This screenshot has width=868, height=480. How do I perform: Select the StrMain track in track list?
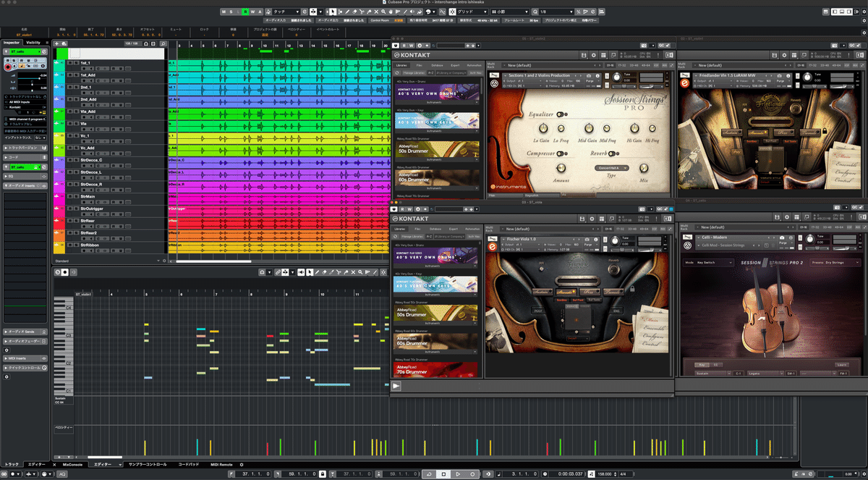click(88, 196)
